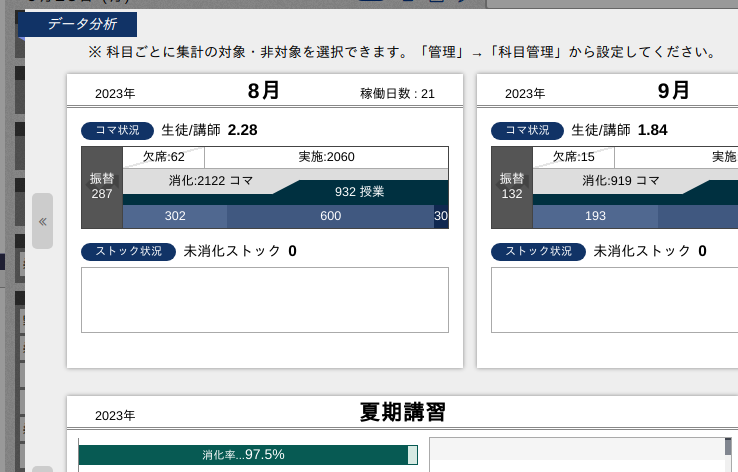Click the 欠席:62 cell
Image resolution: width=738 pixels, height=472 pixels.
[x=163, y=157]
